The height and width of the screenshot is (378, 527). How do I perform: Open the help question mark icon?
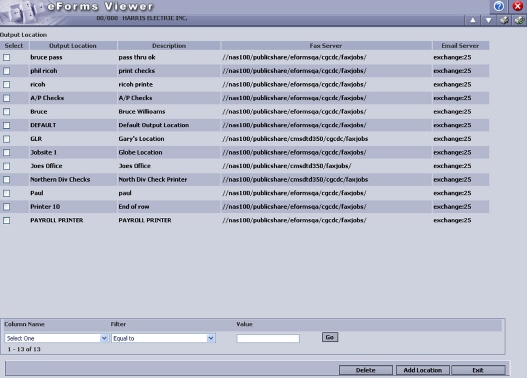coord(499,6)
